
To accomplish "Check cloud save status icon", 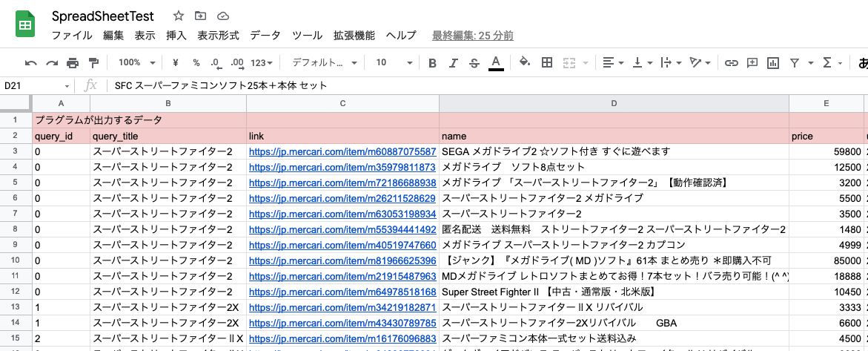I will pos(222,16).
